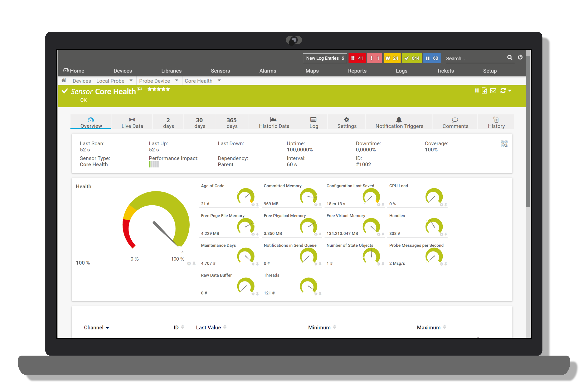Click the green OK sensors badge showing 644
The height and width of the screenshot is (392, 588).
click(x=412, y=58)
